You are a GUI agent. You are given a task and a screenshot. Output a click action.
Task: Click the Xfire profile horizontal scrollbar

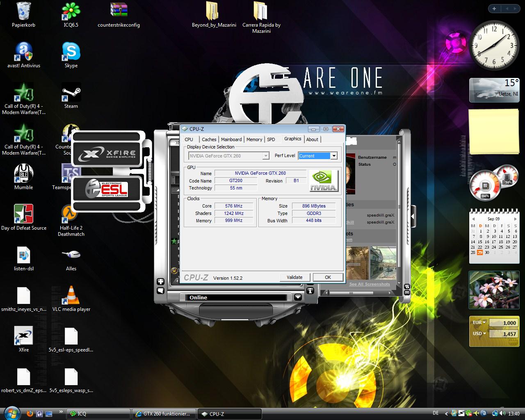click(359, 293)
